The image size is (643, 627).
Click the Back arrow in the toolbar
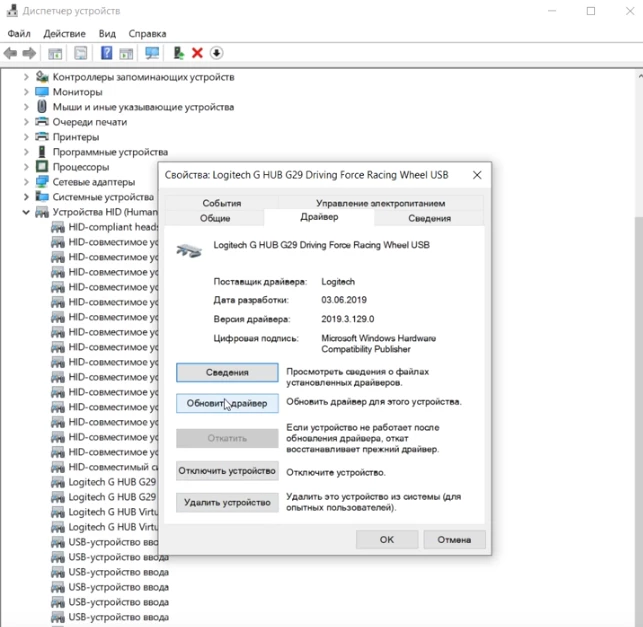pos(11,53)
